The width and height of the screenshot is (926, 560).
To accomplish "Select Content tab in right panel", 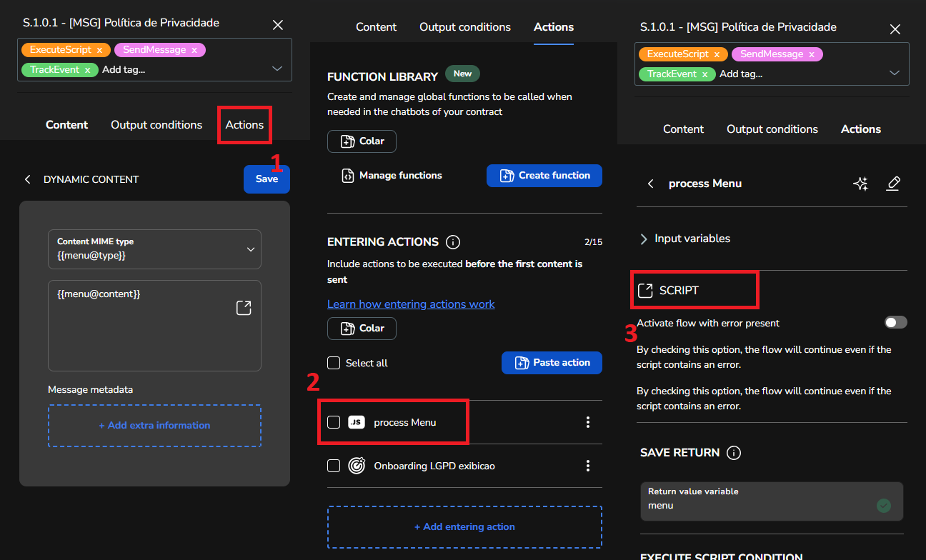I will point(684,129).
